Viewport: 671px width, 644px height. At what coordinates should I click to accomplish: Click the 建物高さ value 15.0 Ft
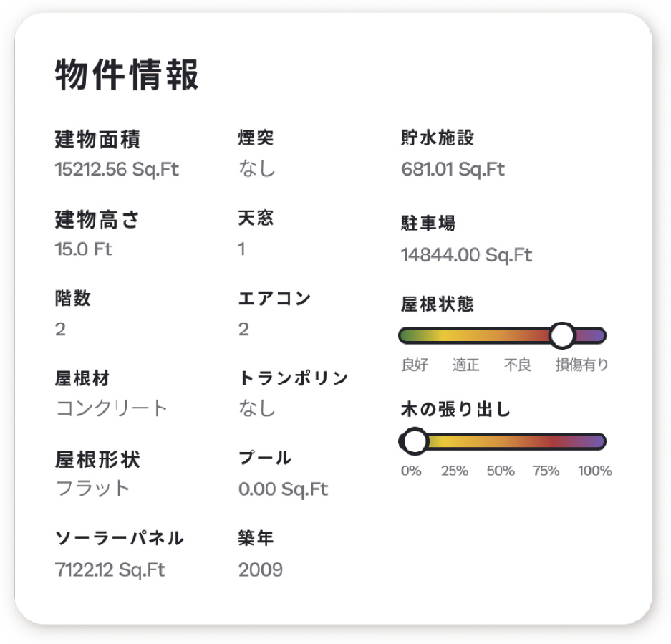[84, 249]
